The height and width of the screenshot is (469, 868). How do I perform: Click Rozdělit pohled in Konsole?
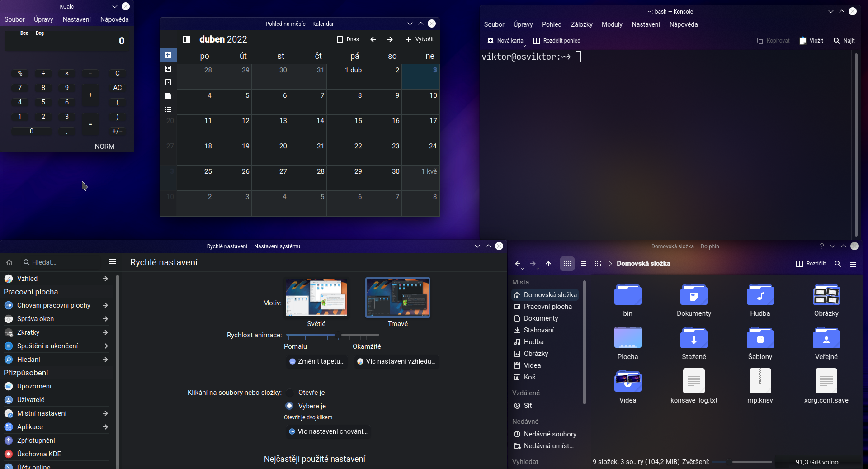pos(557,41)
